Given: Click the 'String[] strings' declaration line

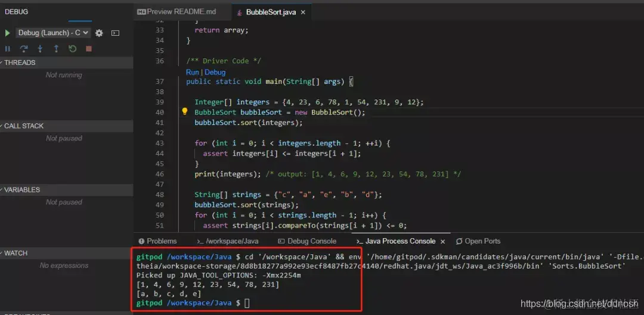Looking at the screenshot, I should coord(289,194).
